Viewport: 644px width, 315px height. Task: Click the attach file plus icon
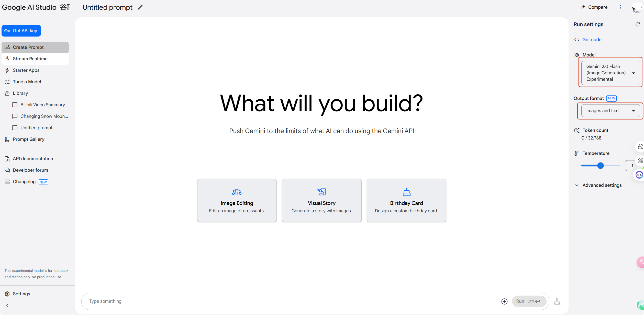click(x=504, y=301)
